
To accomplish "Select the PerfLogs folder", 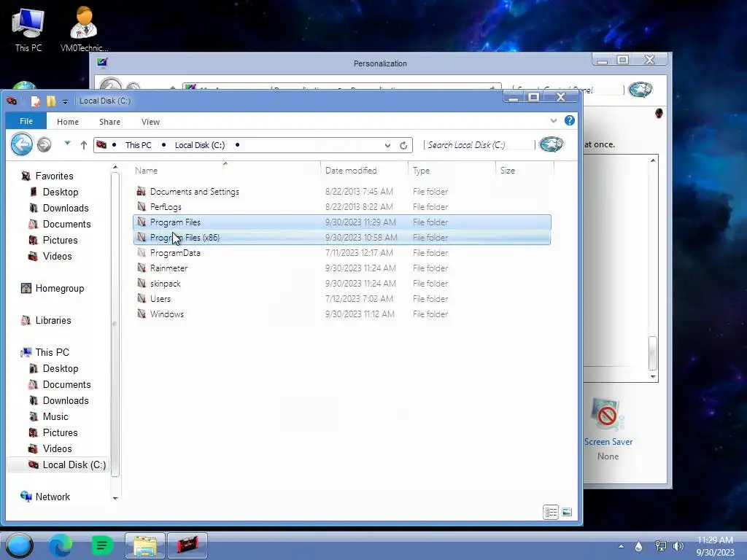I will coord(341,206).
